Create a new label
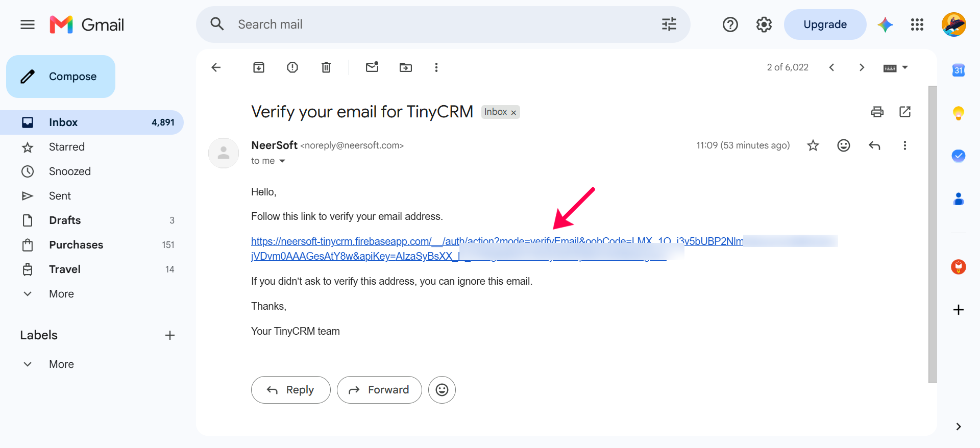The width and height of the screenshot is (980, 448). coord(170,335)
